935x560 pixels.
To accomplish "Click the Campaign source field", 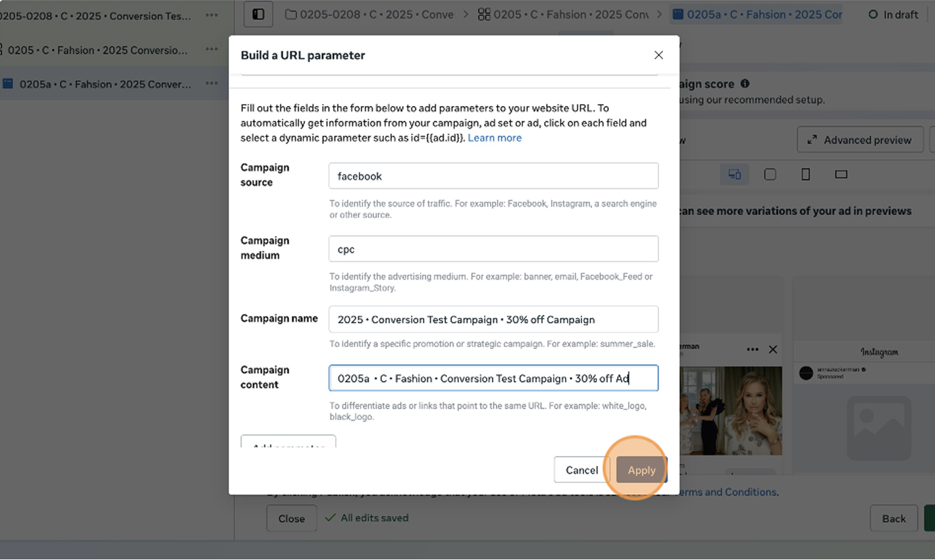I will 493,176.
